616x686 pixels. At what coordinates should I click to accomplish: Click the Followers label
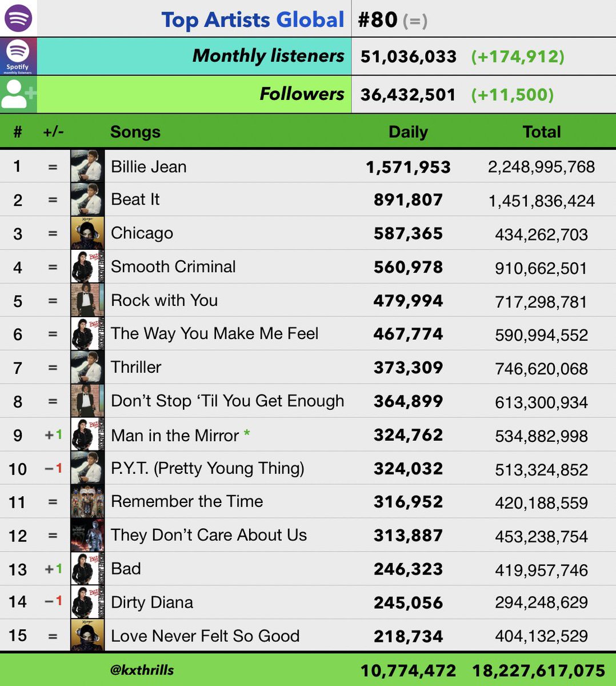pos(302,94)
